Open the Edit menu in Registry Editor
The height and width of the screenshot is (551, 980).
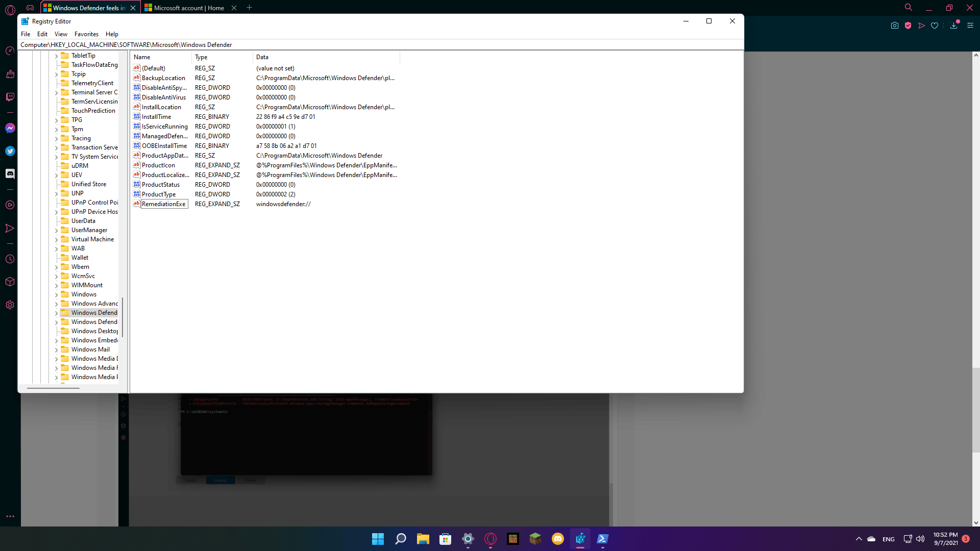(42, 34)
